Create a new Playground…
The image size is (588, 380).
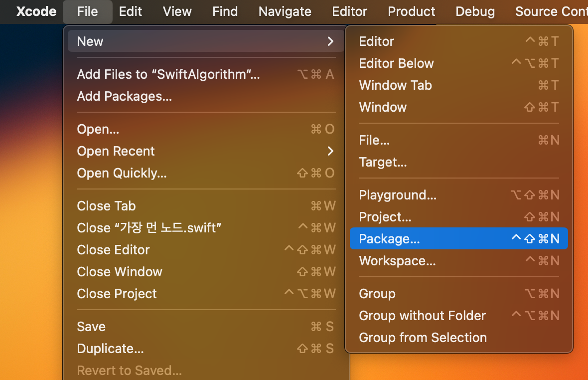[x=459, y=195]
